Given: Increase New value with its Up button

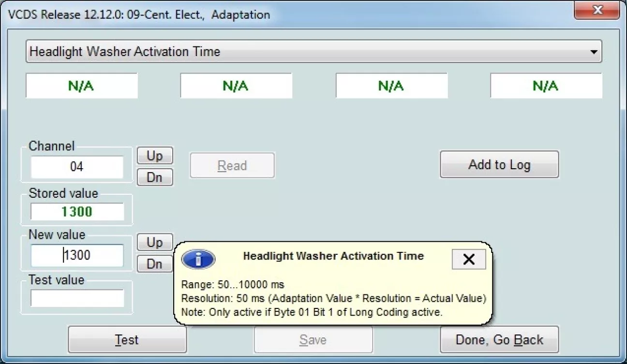Looking at the screenshot, I should click(x=154, y=242).
